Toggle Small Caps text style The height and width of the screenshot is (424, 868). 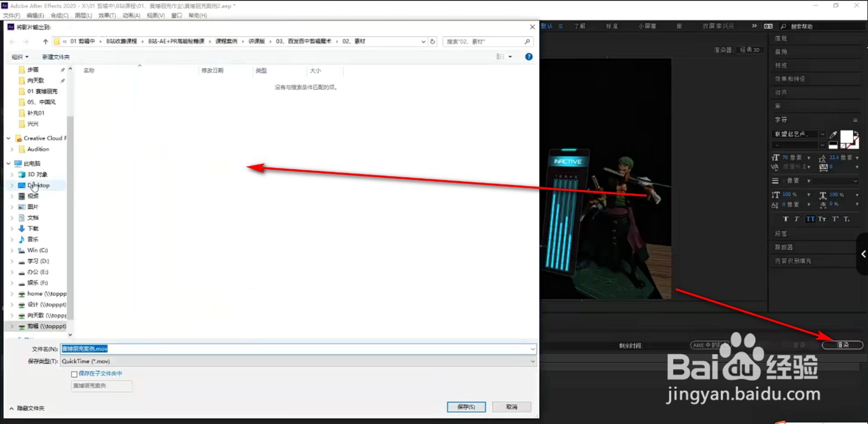click(x=822, y=219)
